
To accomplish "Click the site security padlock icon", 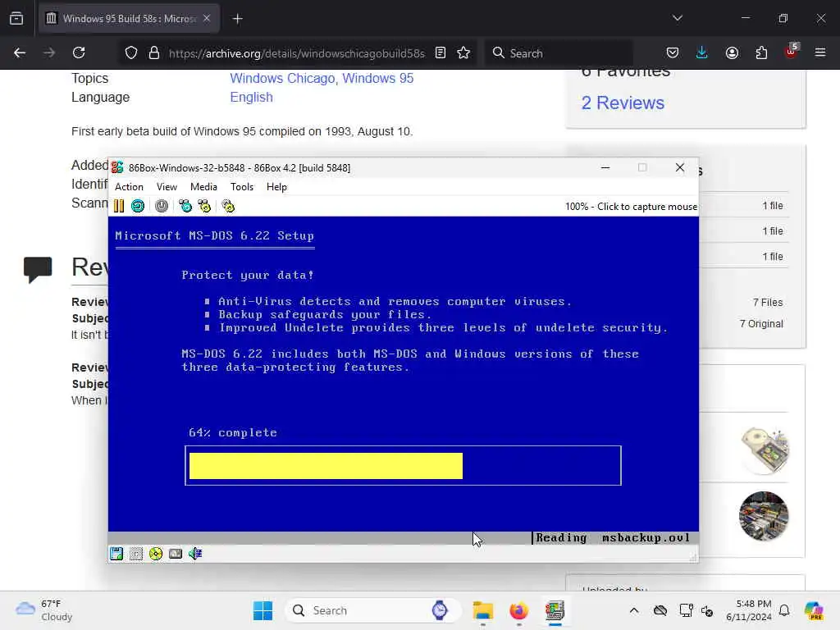I will [154, 53].
